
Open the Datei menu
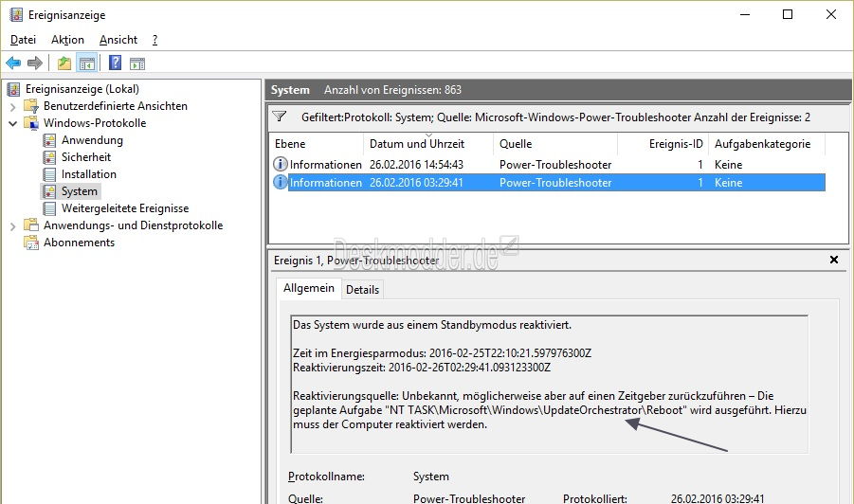[23, 40]
